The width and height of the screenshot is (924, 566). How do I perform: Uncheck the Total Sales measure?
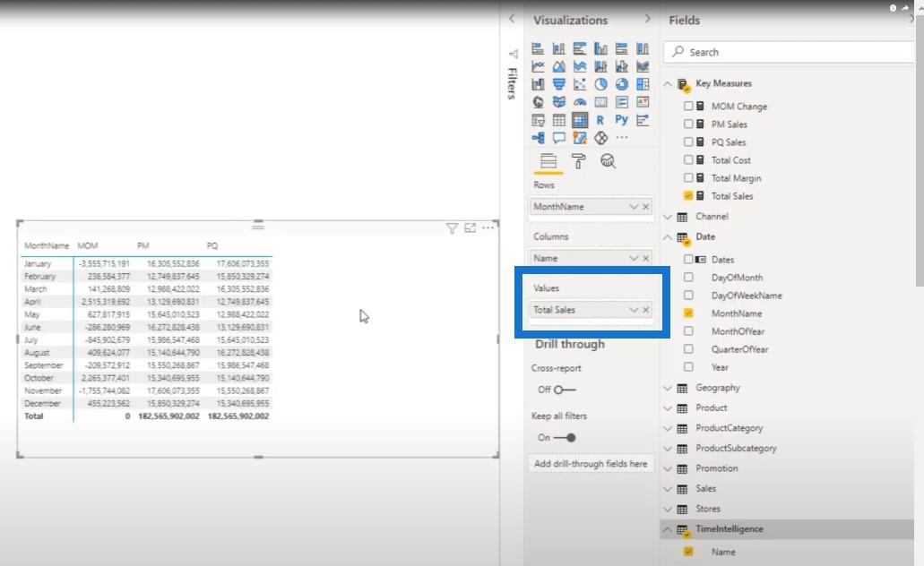coord(688,195)
